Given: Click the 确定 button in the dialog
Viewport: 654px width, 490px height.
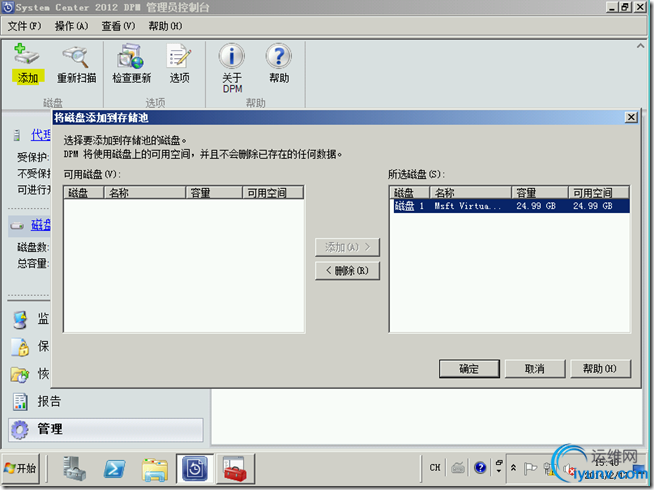Looking at the screenshot, I should (469, 369).
